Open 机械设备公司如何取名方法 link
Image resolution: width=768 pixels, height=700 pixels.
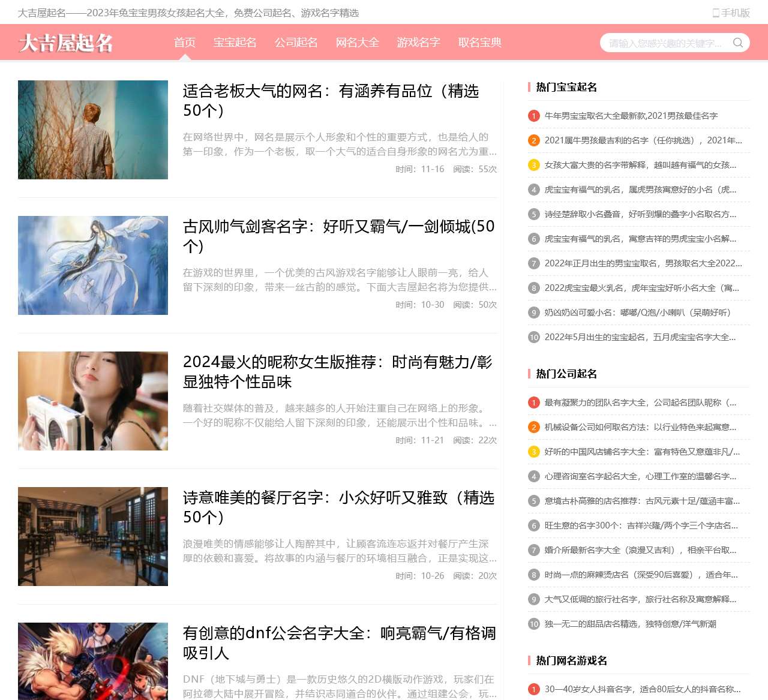click(640, 427)
